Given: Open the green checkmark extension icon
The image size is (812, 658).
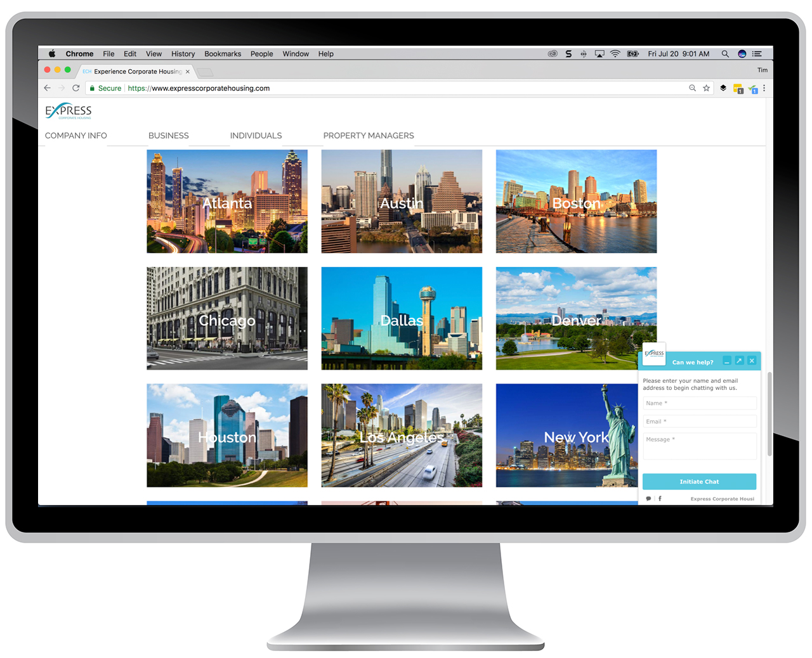Looking at the screenshot, I should tap(753, 89).
